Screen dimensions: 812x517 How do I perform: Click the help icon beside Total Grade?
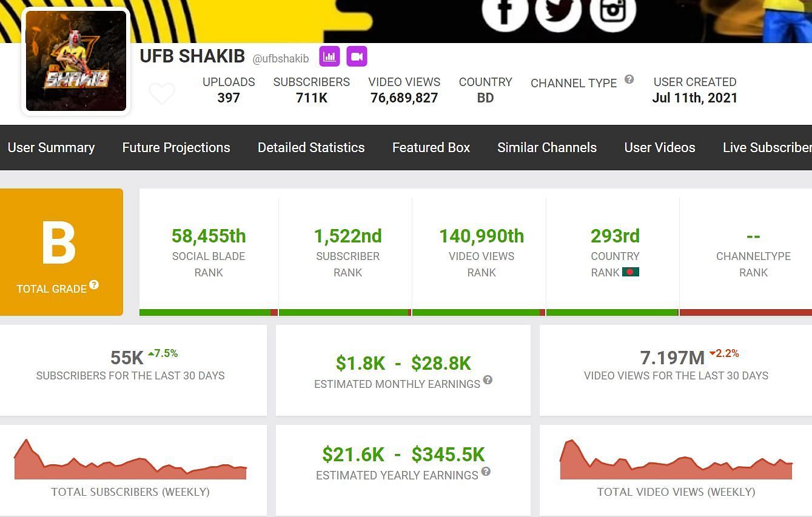click(94, 285)
